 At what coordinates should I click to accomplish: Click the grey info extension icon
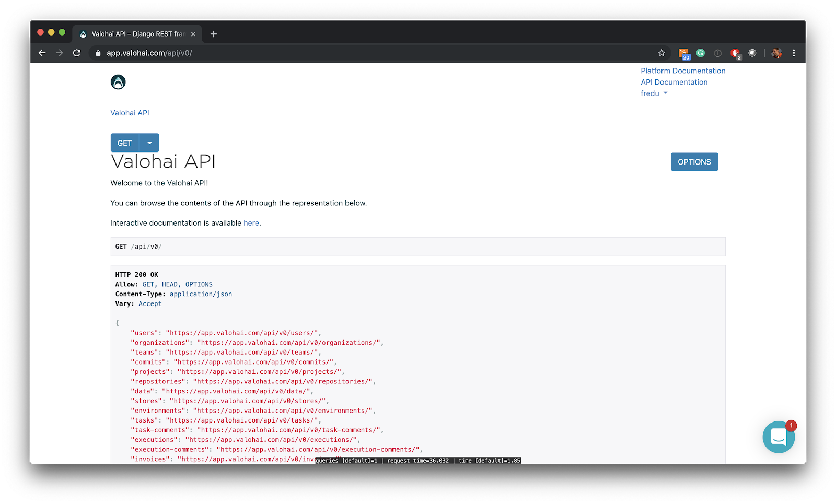[x=718, y=53]
